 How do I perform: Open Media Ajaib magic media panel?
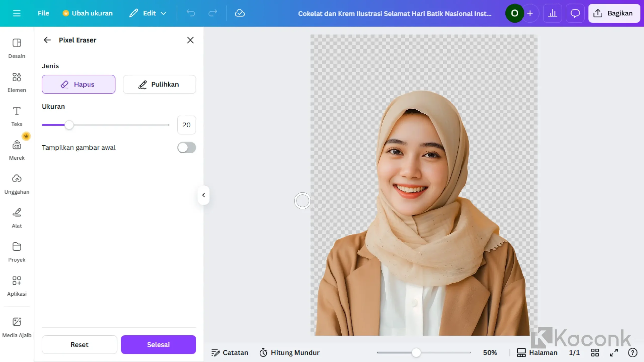click(17, 327)
